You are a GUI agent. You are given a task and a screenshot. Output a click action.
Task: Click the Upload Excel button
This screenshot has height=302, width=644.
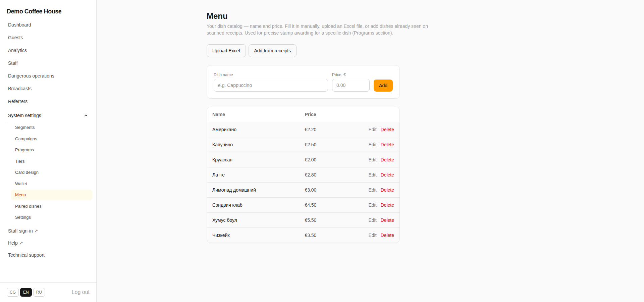pyautogui.click(x=226, y=51)
